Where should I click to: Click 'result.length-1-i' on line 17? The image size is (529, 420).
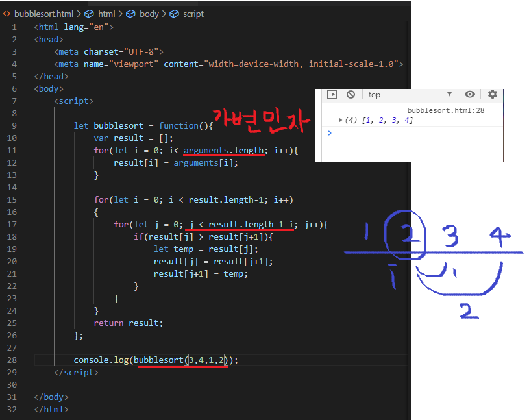251,225
